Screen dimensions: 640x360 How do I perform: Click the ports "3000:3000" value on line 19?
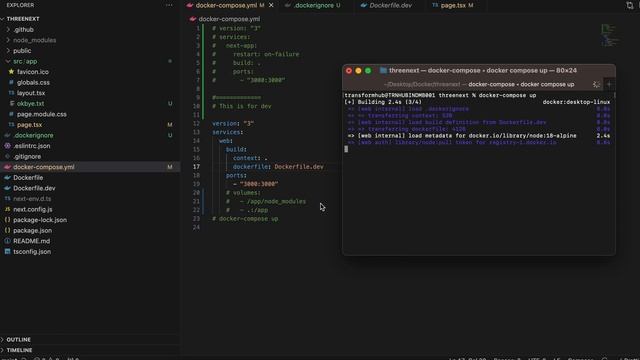pos(259,184)
